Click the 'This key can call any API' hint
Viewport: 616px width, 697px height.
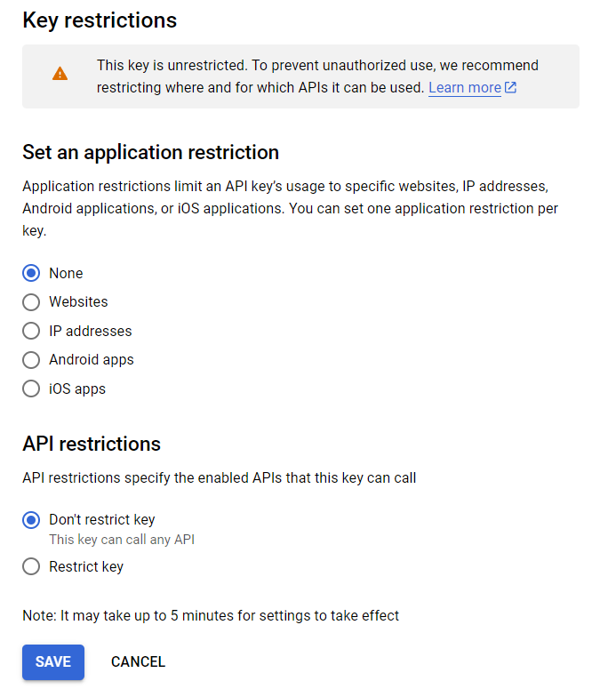coord(122,540)
